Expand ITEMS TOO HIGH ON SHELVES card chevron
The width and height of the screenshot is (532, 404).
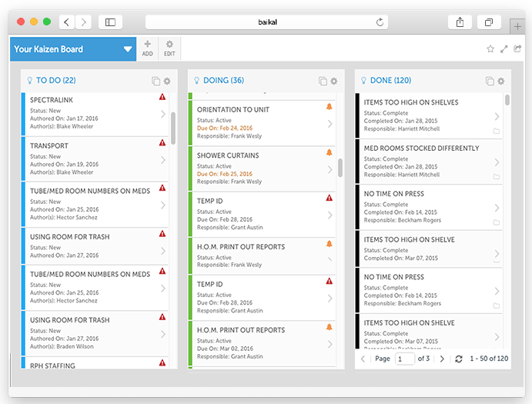(x=497, y=117)
